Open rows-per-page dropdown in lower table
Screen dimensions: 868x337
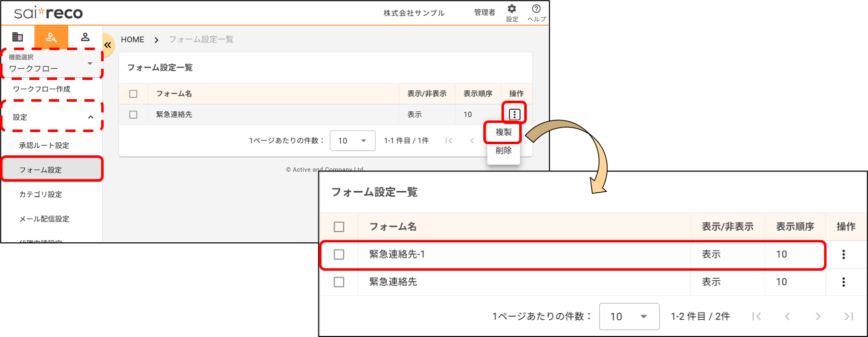pyautogui.click(x=629, y=317)
